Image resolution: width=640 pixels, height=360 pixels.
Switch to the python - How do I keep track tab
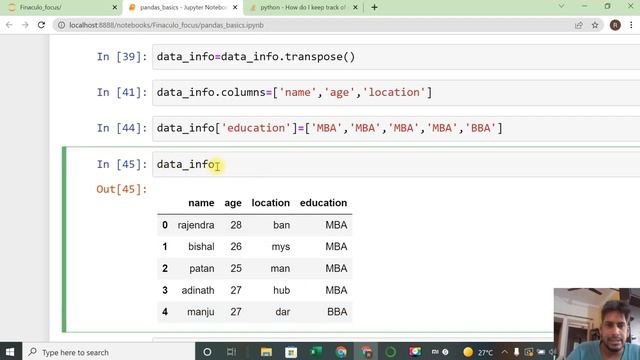point(302,7)
